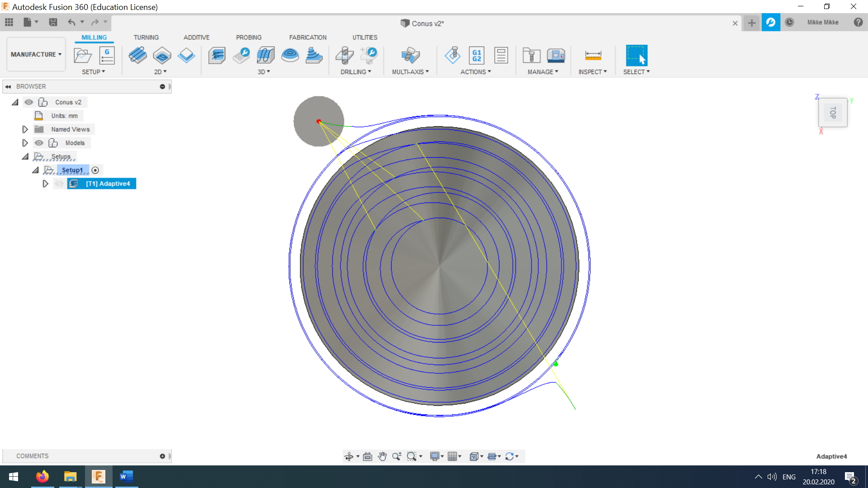The width and height of the screenshot is (868, 488).
Task: Open Word from the Windows taskbar
Action: 126,476
